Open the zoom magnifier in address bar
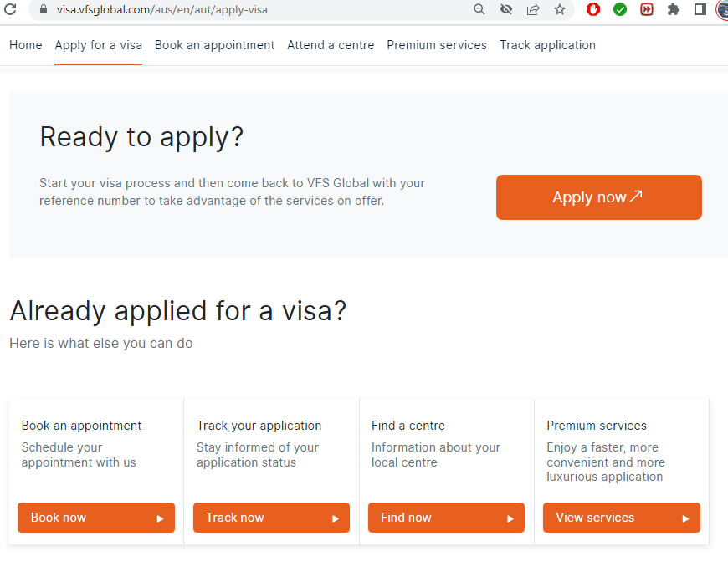 point(479,10)
